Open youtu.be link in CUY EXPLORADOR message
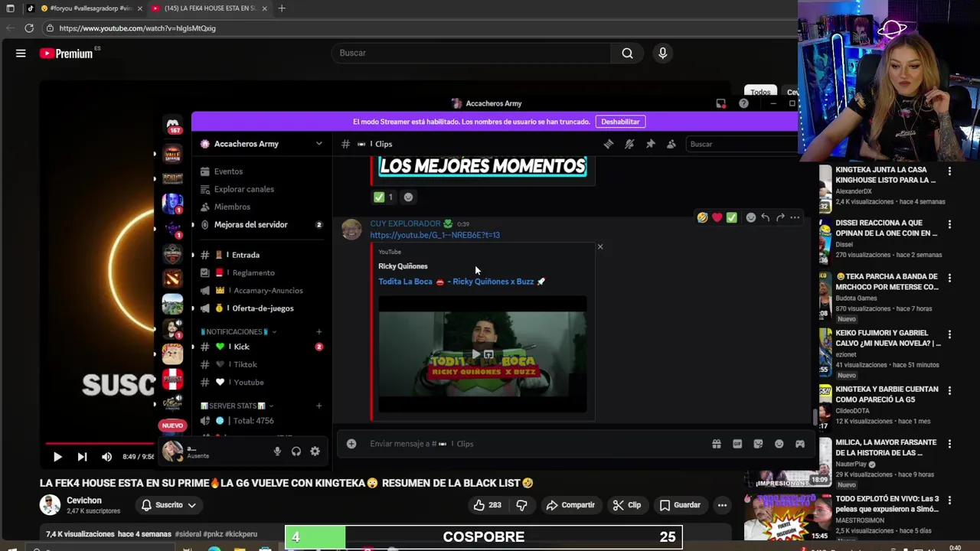 click(435, 235)
